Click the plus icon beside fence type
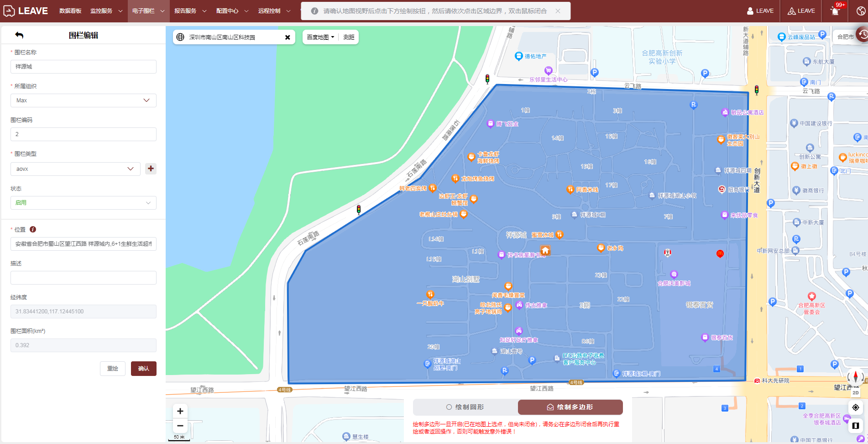Image resolution: width=868 pixels, height=444 pixels. pyautogui.click(x=151, y=169)
